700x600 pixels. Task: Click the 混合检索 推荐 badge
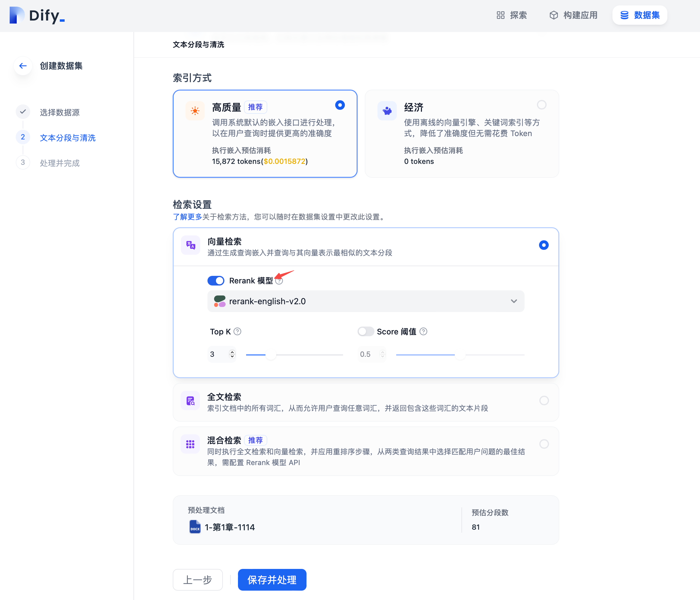(255, 440)
